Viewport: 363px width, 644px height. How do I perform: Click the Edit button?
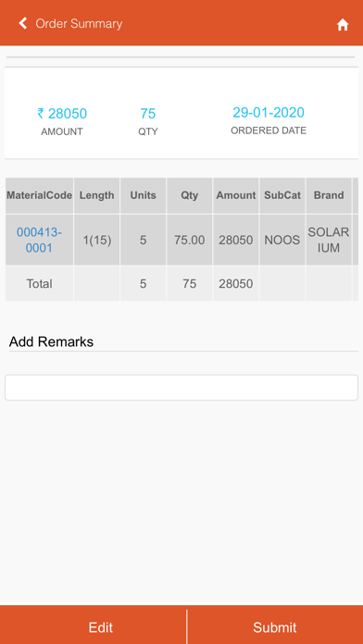tap(101, 627)
